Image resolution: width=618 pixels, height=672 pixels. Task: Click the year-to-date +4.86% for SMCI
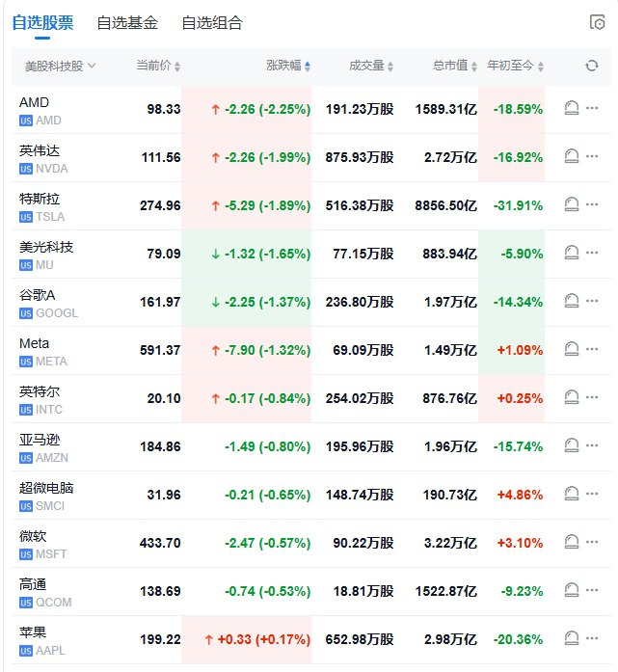pyautogui.click(x=520, y=495)
